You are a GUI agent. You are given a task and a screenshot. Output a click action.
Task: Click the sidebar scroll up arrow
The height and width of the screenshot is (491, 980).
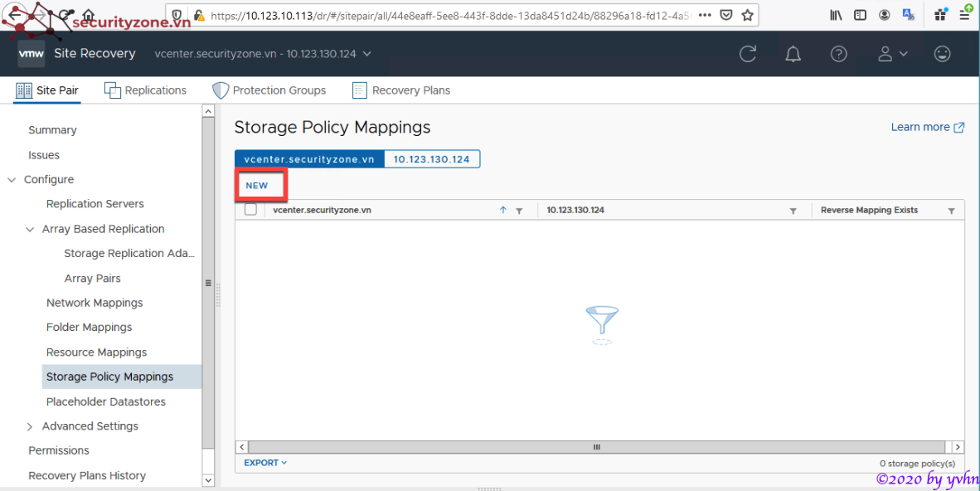tap(209, 110)
